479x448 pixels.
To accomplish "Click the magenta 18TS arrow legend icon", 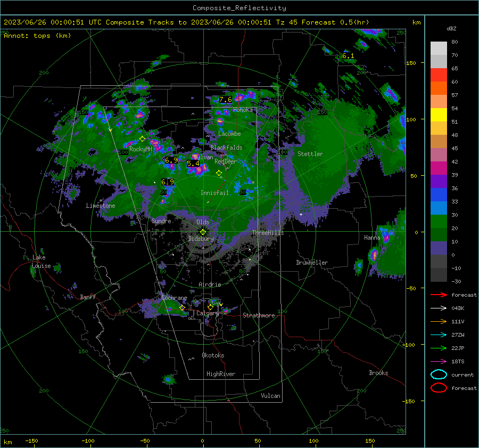I will coord(439,362).
